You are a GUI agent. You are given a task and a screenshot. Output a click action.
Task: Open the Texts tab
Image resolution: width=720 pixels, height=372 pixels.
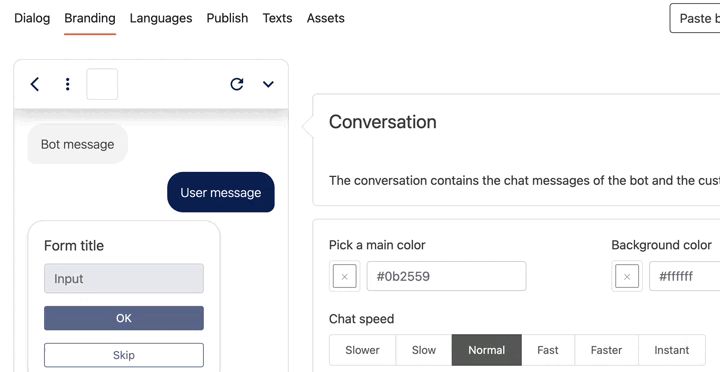[x=277, y=18]
